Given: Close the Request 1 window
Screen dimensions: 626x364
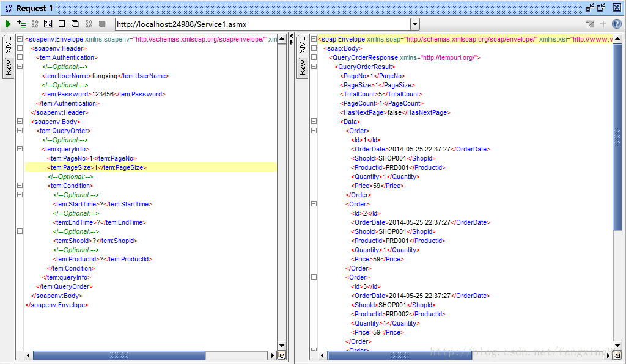Looking at the screenshot, I should [x=617, y=7].
